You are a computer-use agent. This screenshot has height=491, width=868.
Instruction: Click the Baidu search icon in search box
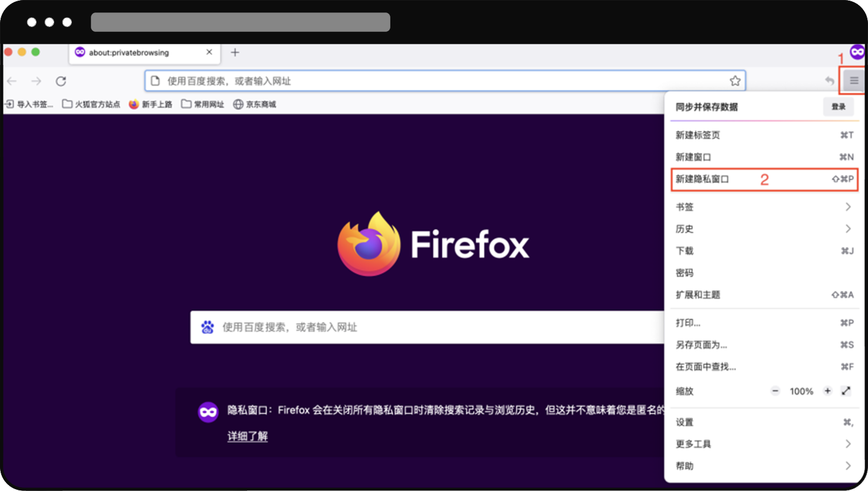pyautogui.click(x=207, y=326)
